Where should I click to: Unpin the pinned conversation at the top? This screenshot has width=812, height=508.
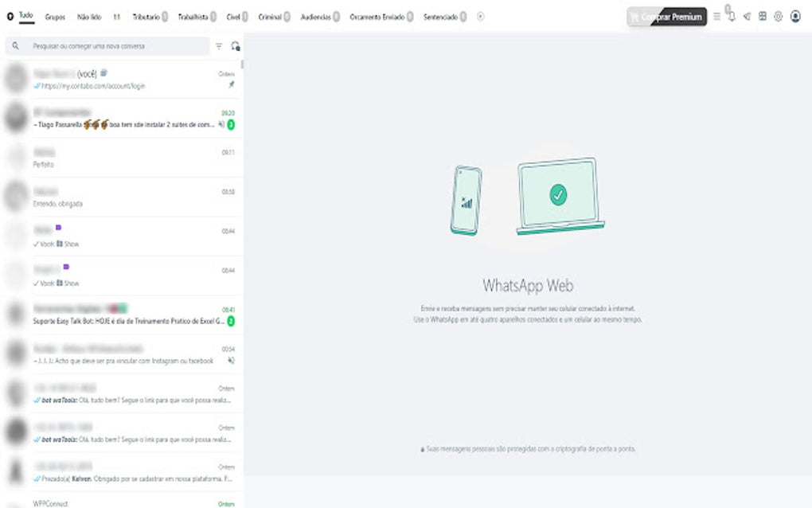point(230,83)
